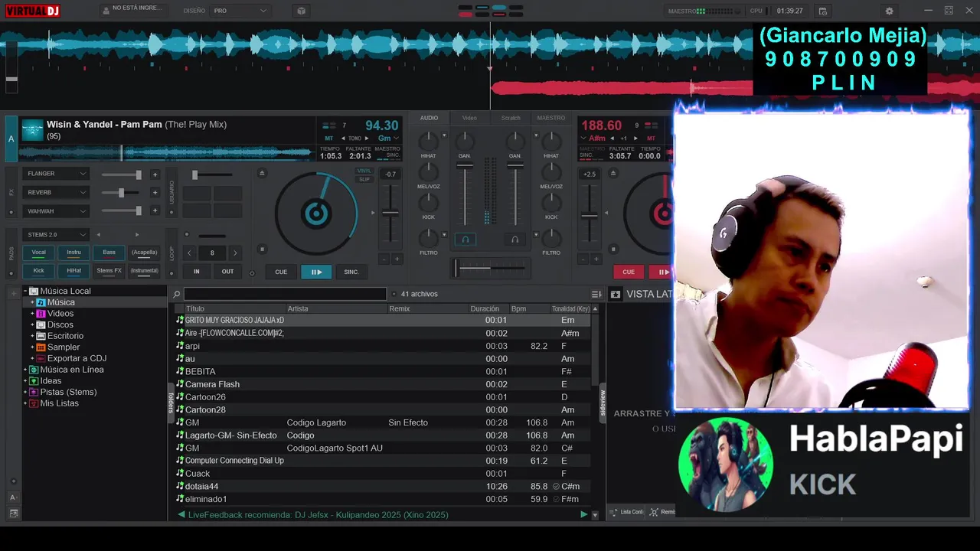The height and width of the screenshot is (551, 980).
Task: Switch to the Scratch tab
Action: [511, 118]
